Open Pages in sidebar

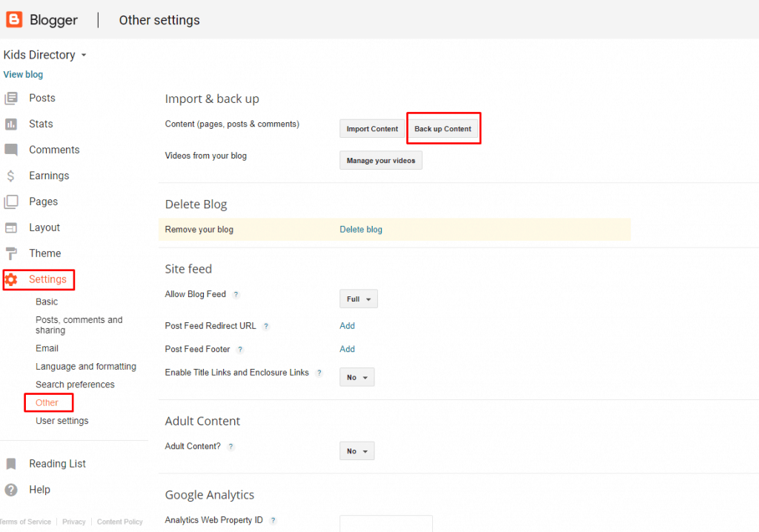pyautogui.click(x=43, y=202)
